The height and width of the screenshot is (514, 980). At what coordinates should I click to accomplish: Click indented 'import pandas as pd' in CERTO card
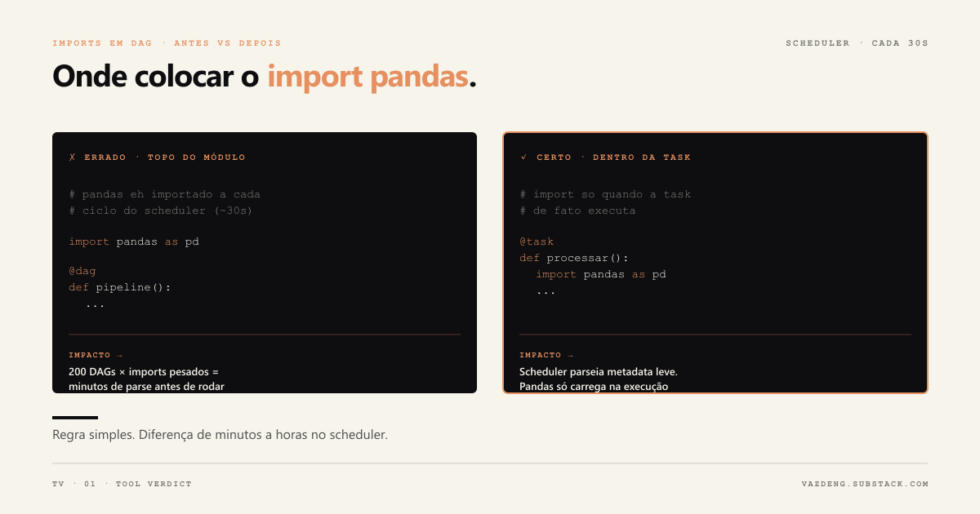601,274
